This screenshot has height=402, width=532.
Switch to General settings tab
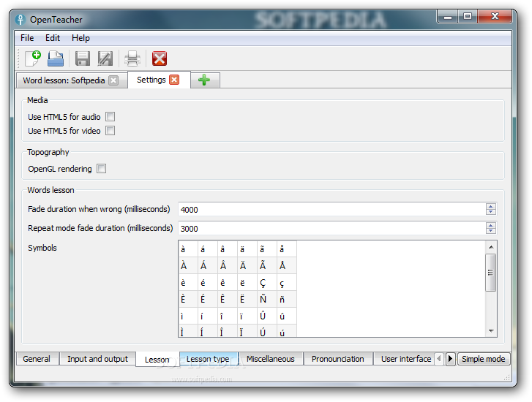coord(37,359)
